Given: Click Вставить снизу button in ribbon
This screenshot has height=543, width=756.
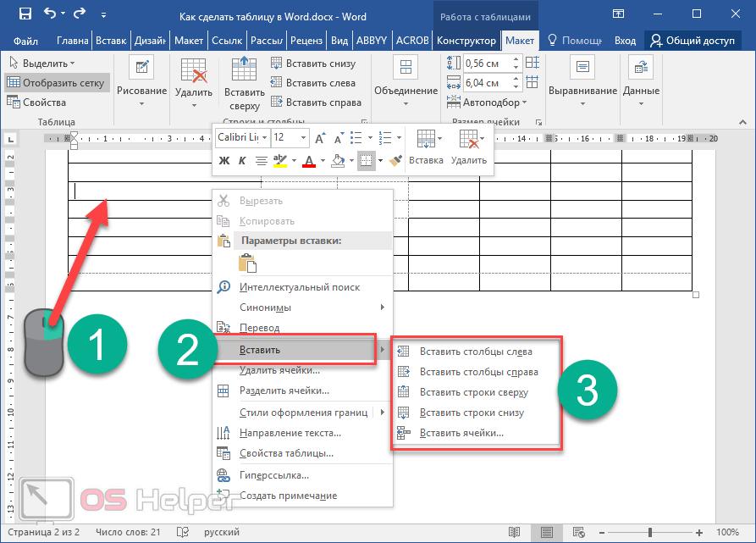Looking at the screenshot, I should pos(312,64).
